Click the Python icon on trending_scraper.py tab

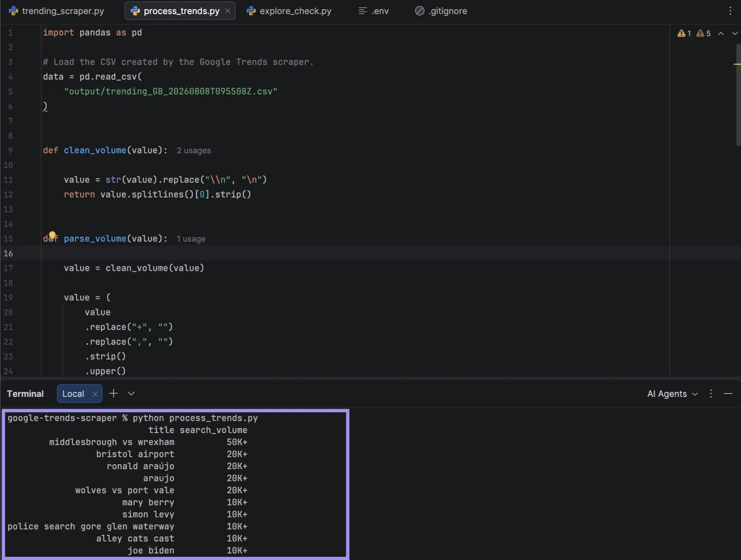tap(13, 11)
